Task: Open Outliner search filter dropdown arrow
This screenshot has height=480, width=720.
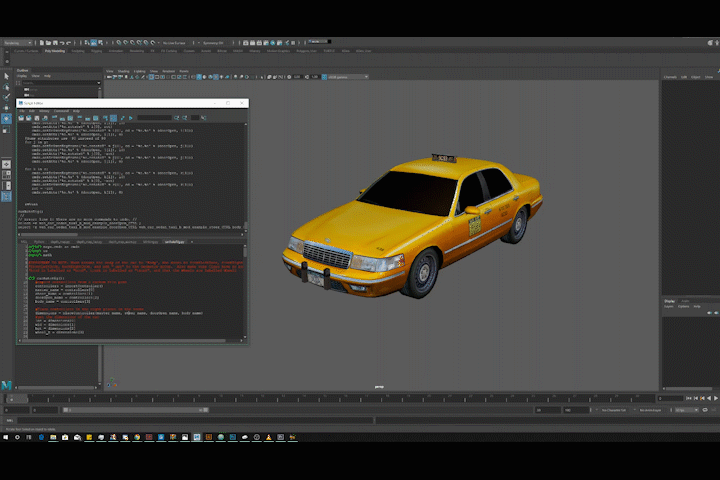Action: tap(99, 83)
